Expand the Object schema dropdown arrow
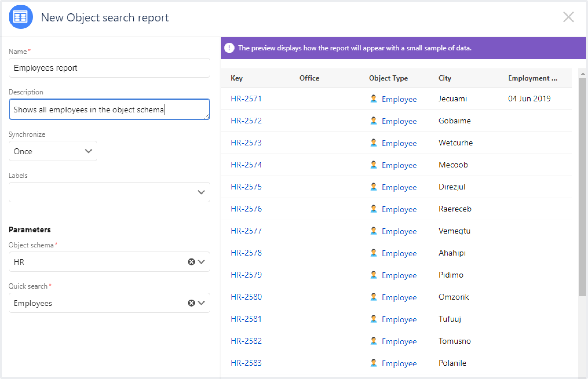This screenshot has height=379, width=588. (201, 262)
